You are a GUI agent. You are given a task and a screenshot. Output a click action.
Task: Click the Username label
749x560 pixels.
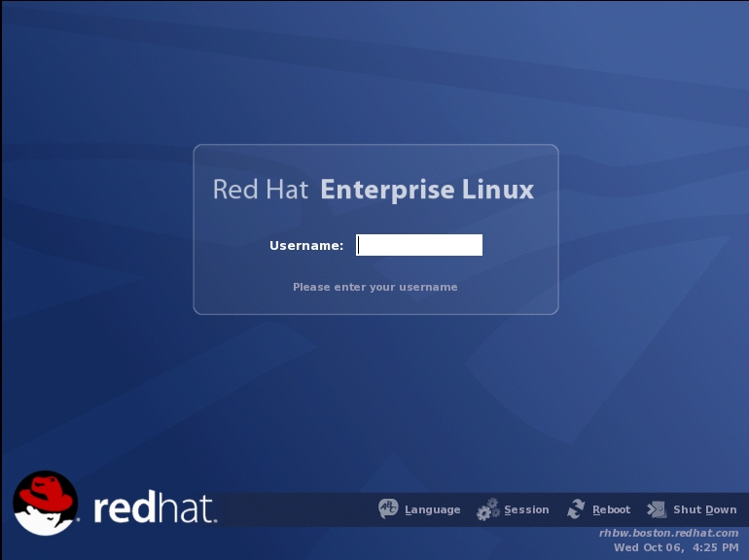click(306, 246)
